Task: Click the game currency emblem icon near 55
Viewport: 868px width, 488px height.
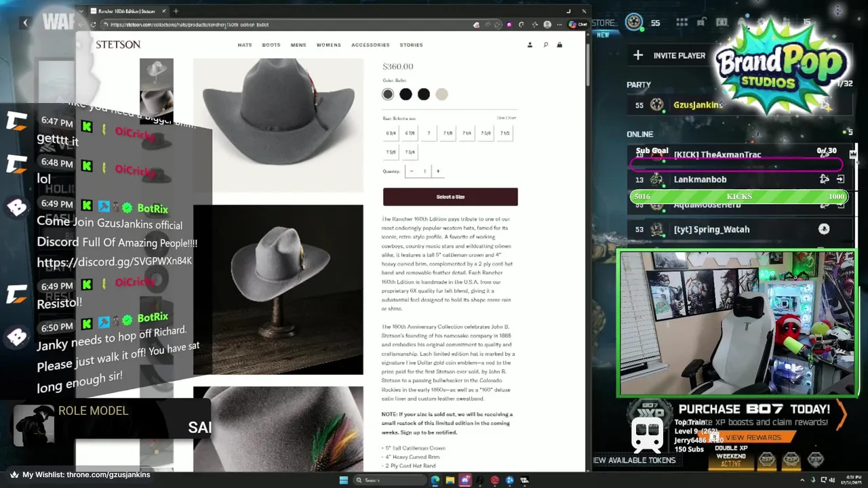Action: tap(633, 22)
